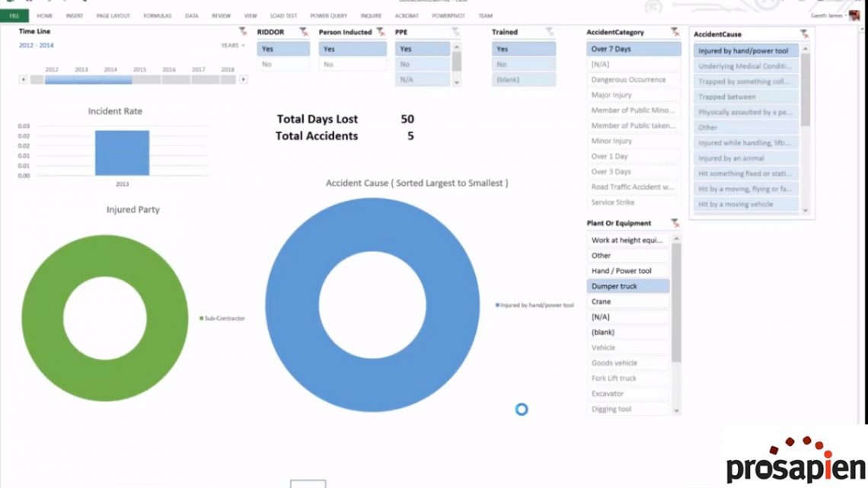Image resolution: width=868 pixels, height=488 pixels.
Task: Clear the Person Inducted slicer filter
Action: pyautogui.click(x=381, y=32)
